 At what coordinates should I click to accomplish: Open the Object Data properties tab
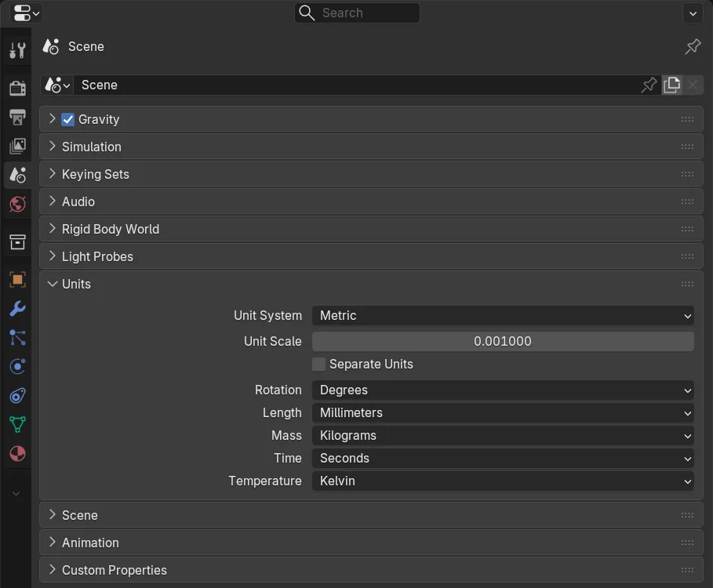[17, 425]
